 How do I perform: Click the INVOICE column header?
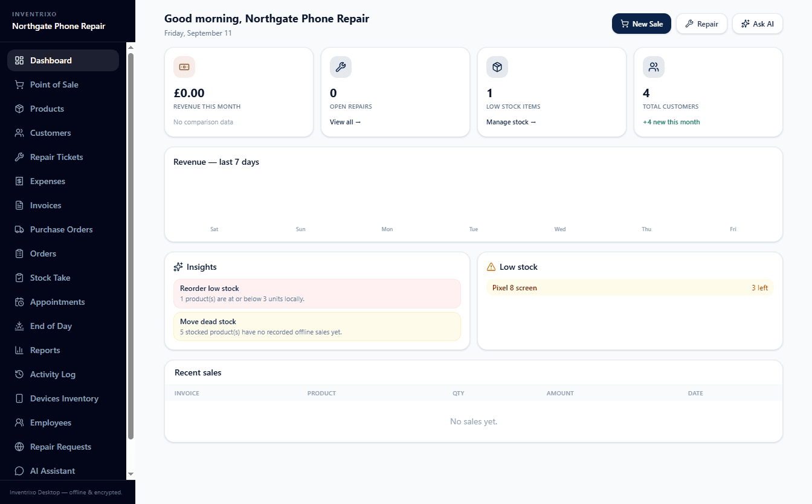click(187, 393)
